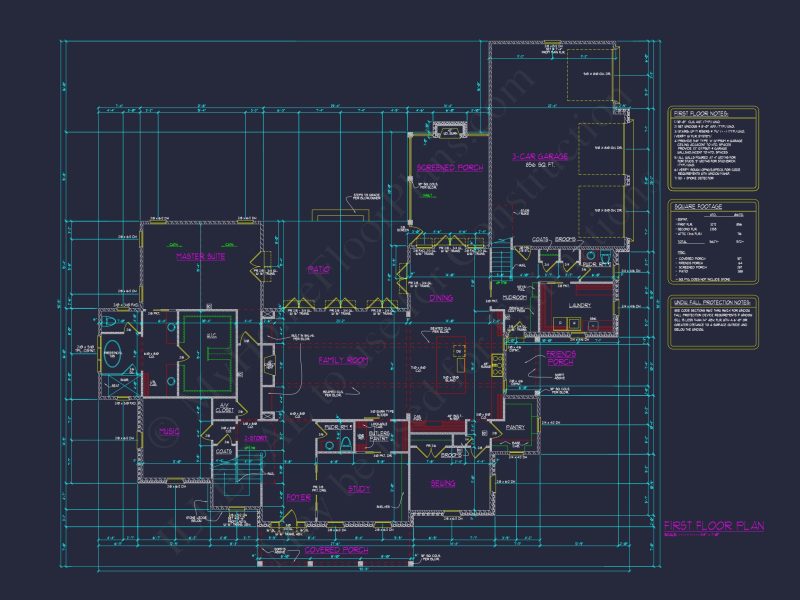Click the MUDROOM label
This screenshot has width=800, height=600.
click(x=514, y=297)
